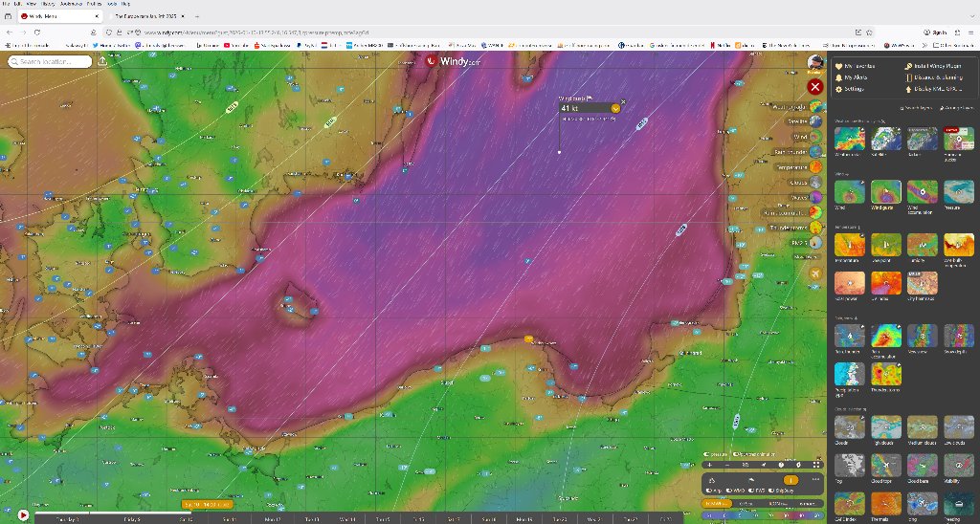Screen dimensions: 980x524
Task: Click the share upload icon beside search
Action: pyautogui.click(x=102, y=62)
